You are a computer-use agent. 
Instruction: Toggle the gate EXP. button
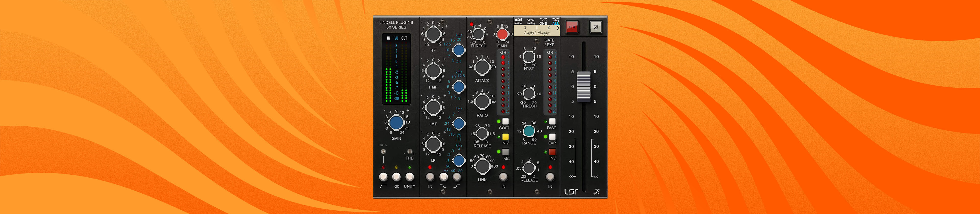pyautogui.click(x=552, y=137)
